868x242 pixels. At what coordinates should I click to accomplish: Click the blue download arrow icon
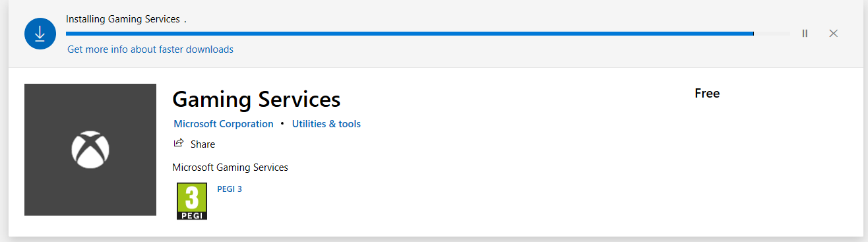(x=40, y=33)
